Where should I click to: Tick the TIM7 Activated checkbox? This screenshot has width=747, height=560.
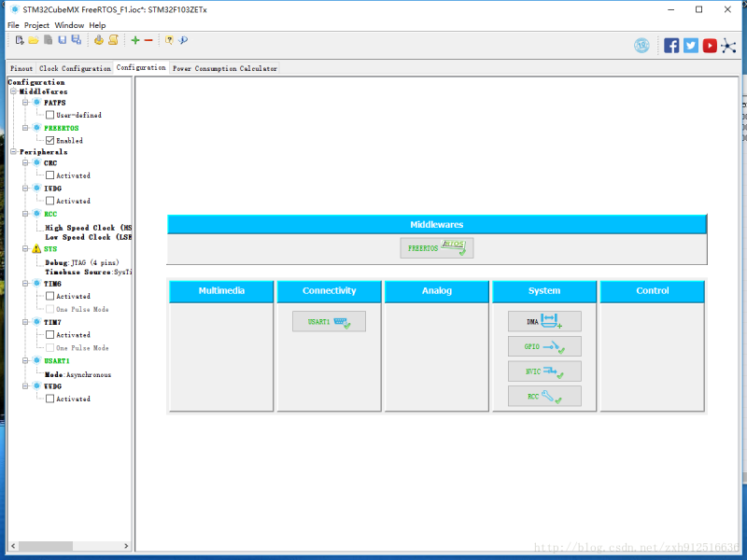point(50,335)
